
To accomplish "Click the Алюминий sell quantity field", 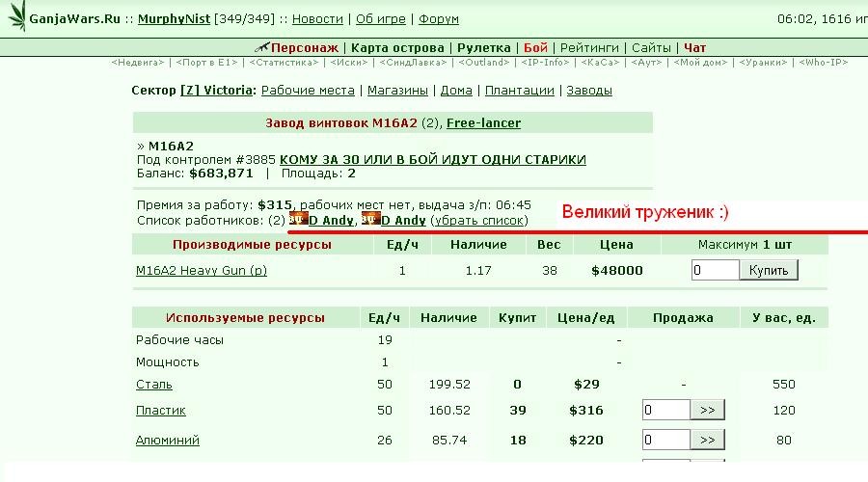I will [x=665, y=440].
